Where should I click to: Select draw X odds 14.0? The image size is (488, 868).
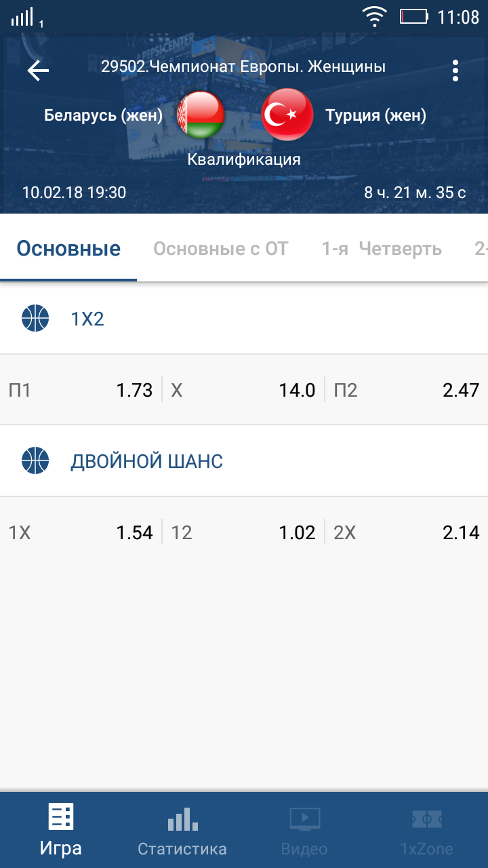(x=243, y=390)
